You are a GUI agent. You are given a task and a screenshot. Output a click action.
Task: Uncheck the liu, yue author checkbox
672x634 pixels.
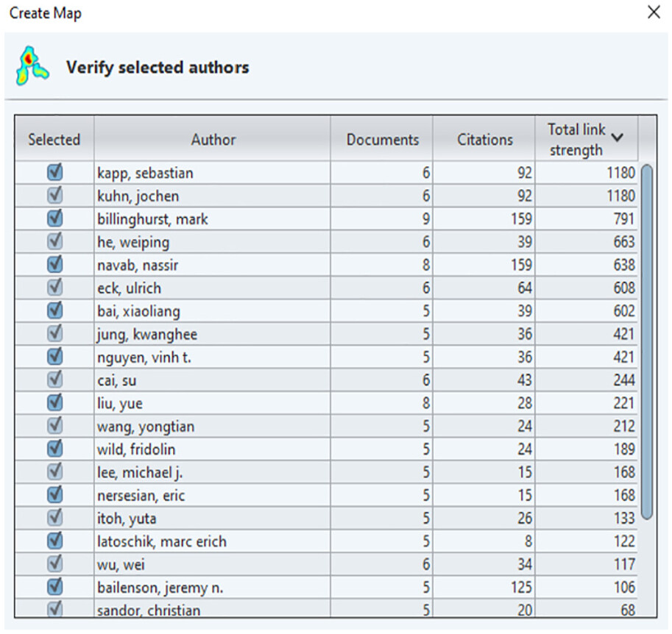[54, 403]
